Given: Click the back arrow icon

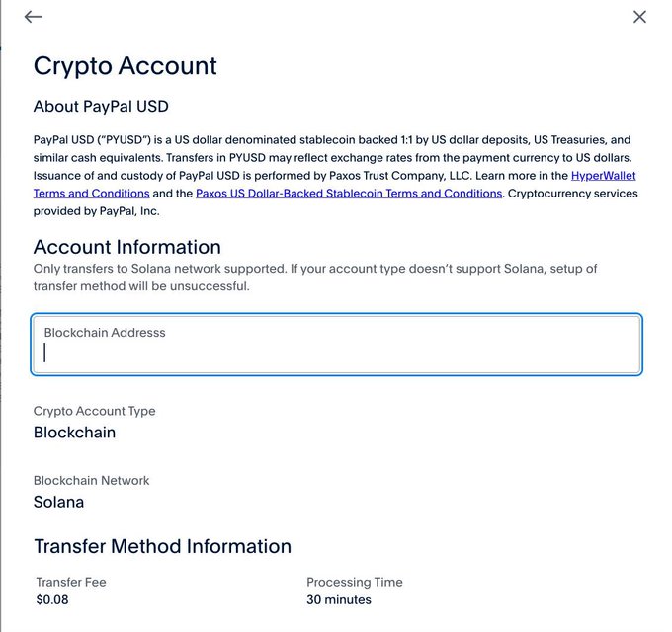Looking at the screenshot, I should point(34,17).
